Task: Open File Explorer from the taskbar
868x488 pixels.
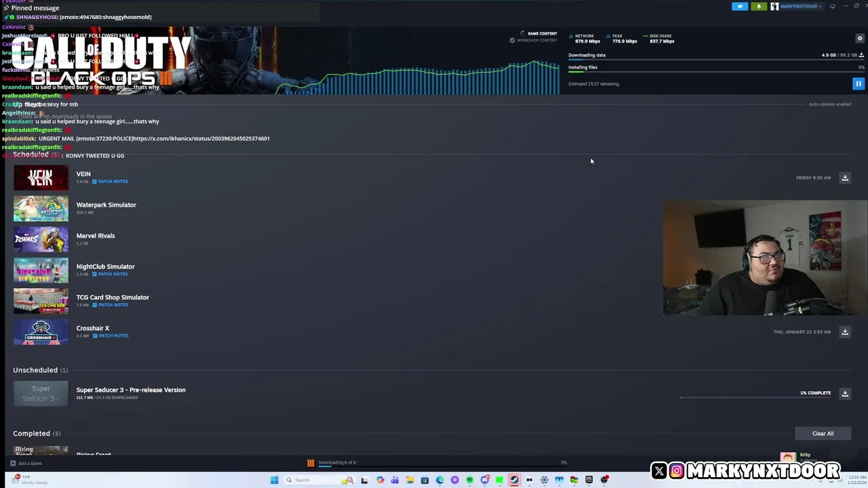Action: (410, 480)
